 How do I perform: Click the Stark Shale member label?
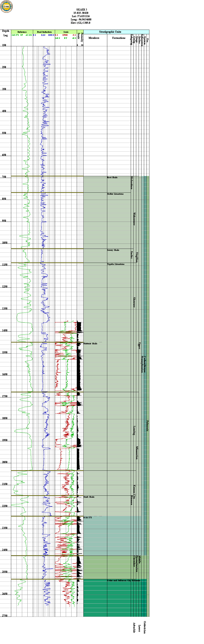89,497
